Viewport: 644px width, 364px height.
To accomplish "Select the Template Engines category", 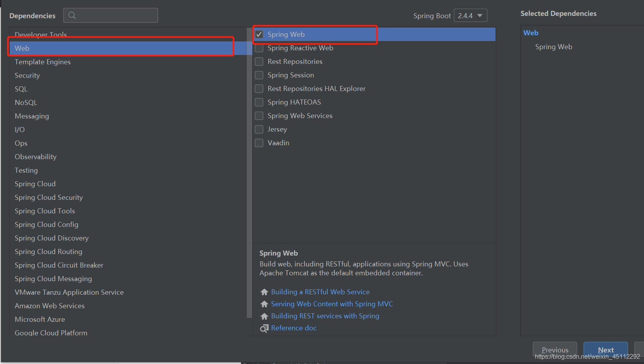I will point(128,62).
